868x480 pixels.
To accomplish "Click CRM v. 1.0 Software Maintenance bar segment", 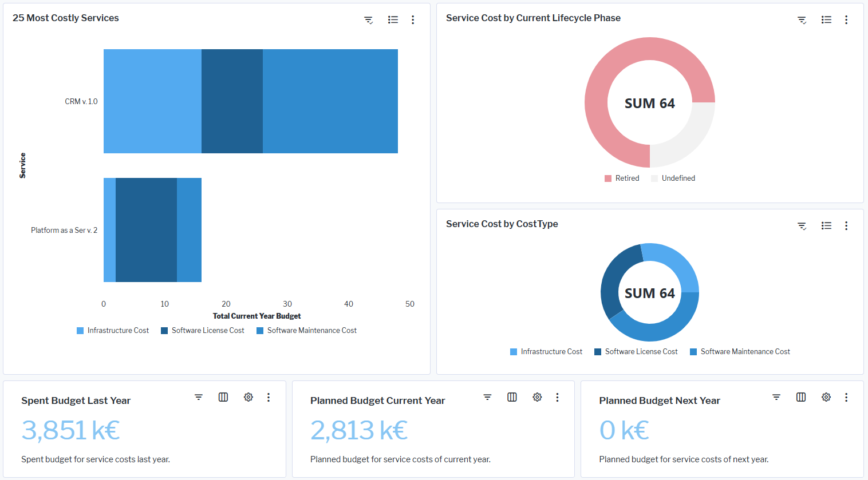I will (x=330, y=101).
